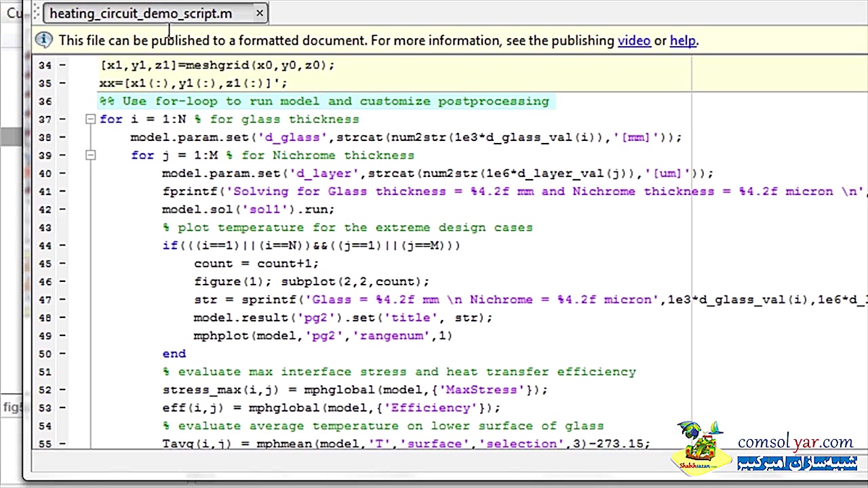Collapse the for j = 1:M loop

coord(90,155)
